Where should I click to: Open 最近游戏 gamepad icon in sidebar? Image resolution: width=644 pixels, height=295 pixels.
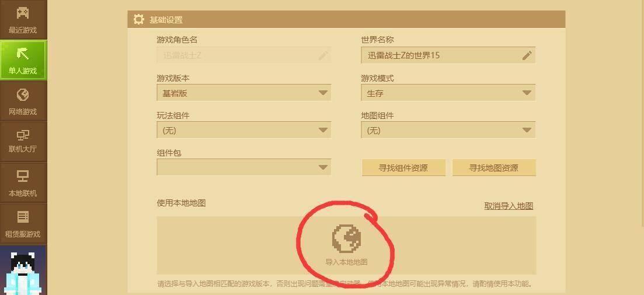(x=23, y=13)
